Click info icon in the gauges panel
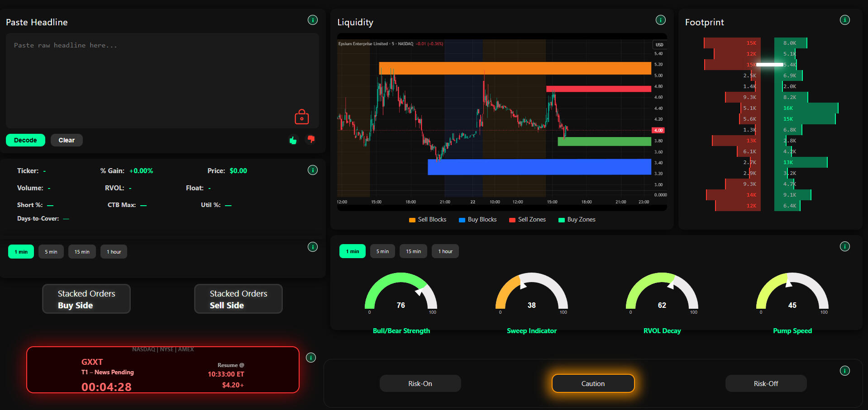 click(844, 246)
